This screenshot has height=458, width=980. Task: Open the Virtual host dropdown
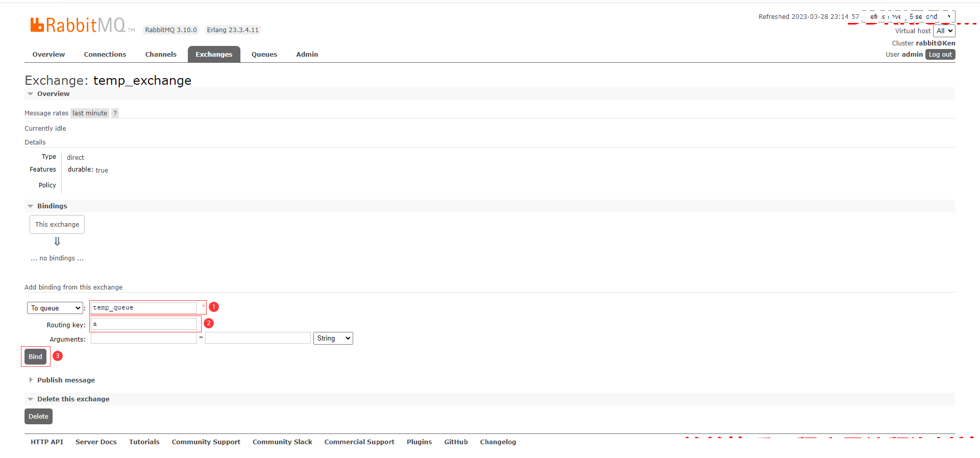point(944,31)
